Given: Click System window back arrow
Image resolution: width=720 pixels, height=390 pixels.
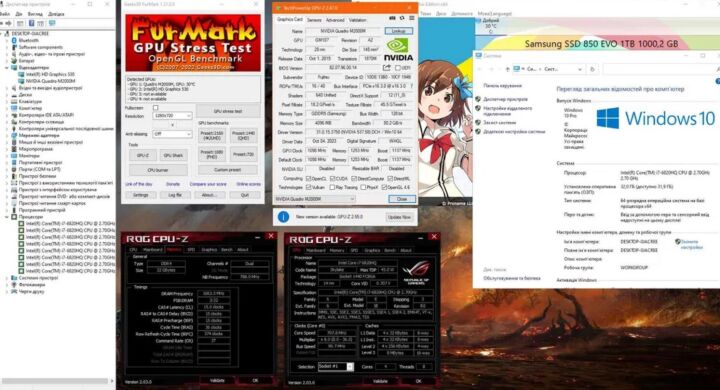Looking at the screenshot, I should coord(480,69).
